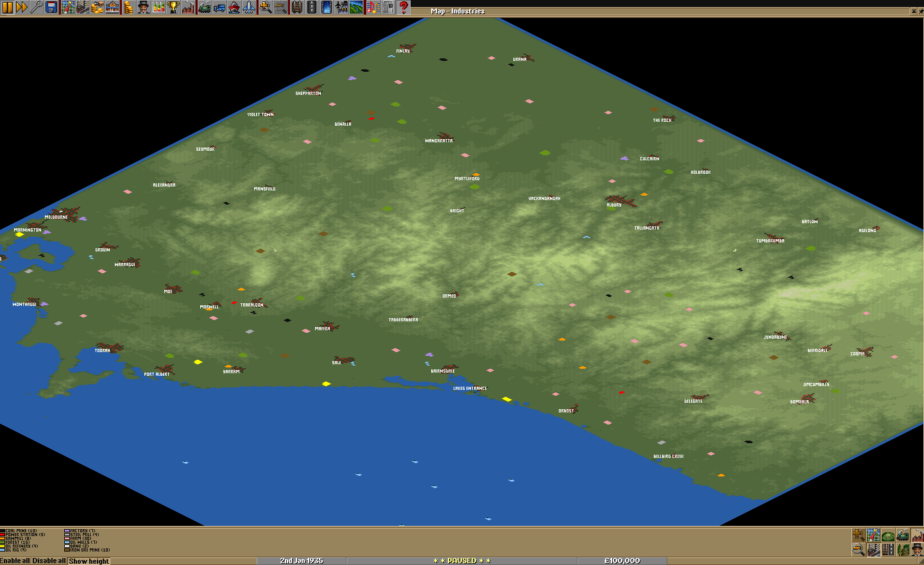924x565 pixels.
Task: Show the aircraft list plane icon
Action: tap(249, 7)
